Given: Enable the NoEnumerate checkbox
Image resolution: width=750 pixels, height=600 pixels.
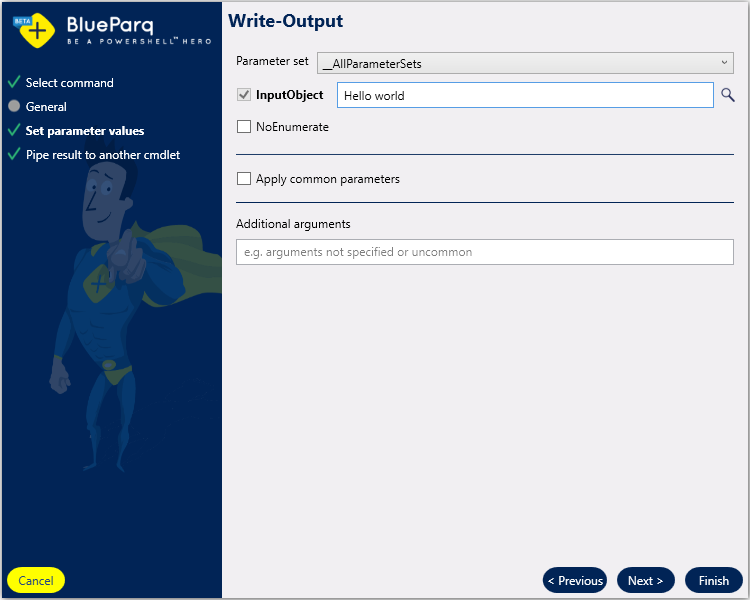Looking at the screenshot, I should coord(244,127).
